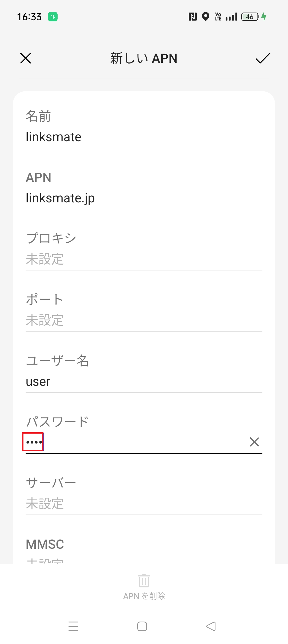Edit the APN field linksmate.jp

coord(144,198)
